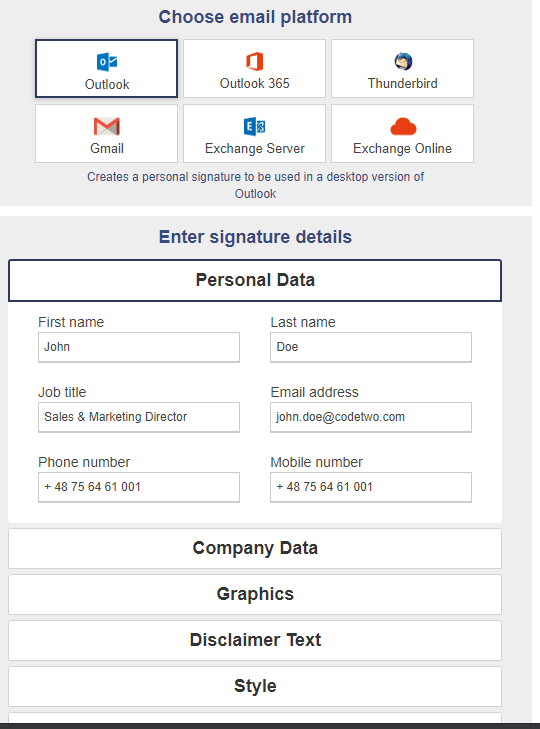540x729 pixels.
Task: Select the Outlook platform icon
Action: click(x=107, y=62)
